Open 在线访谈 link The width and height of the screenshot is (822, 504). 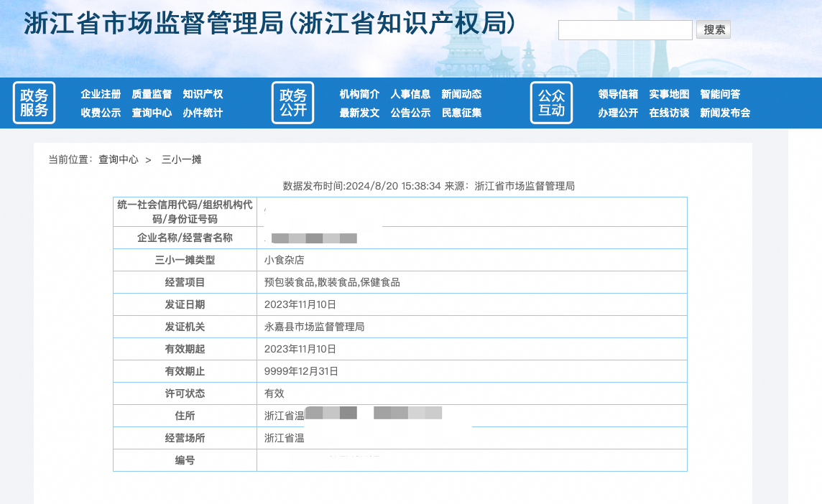click(x=669, y=113)
